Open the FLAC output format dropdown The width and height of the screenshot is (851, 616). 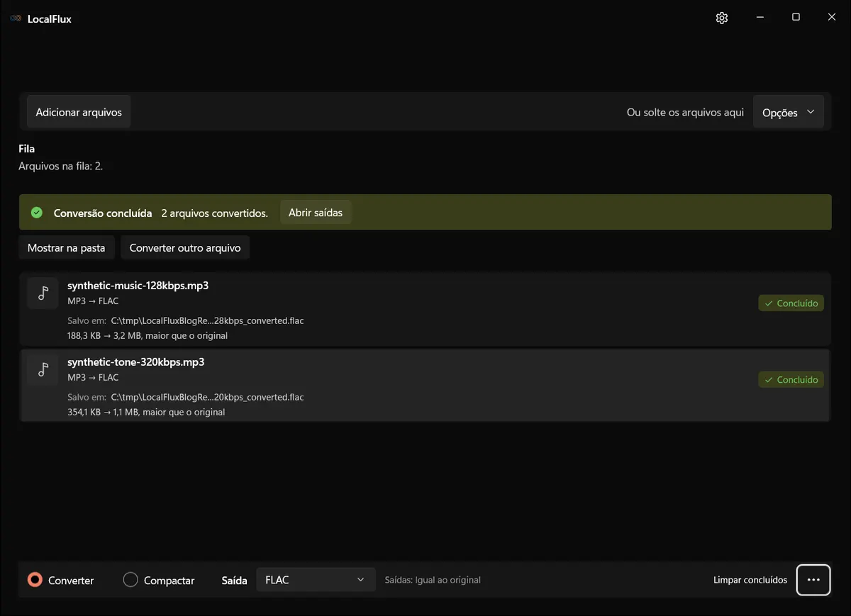316,580
